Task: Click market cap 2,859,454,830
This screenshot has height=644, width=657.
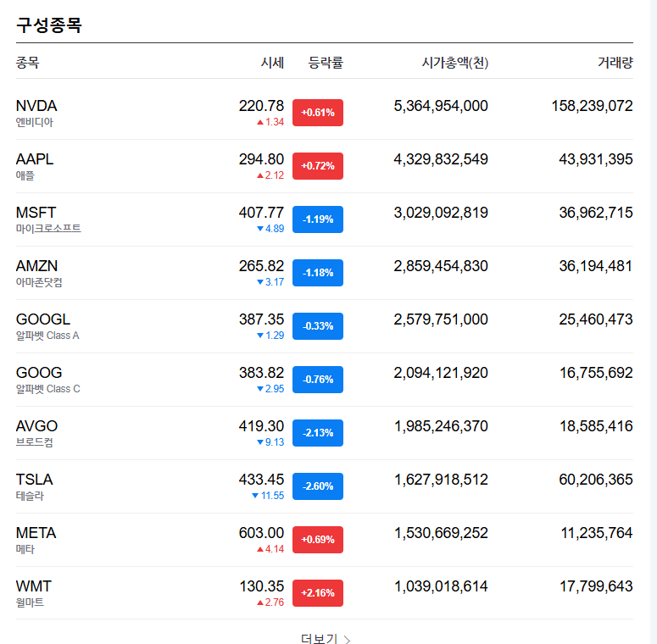Action: tap(441, 266)
